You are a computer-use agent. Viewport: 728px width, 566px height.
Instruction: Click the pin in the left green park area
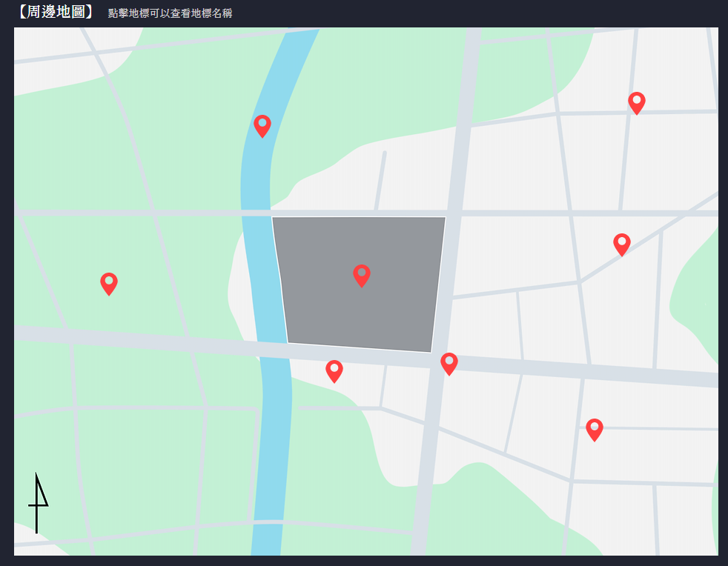(109, 284)
